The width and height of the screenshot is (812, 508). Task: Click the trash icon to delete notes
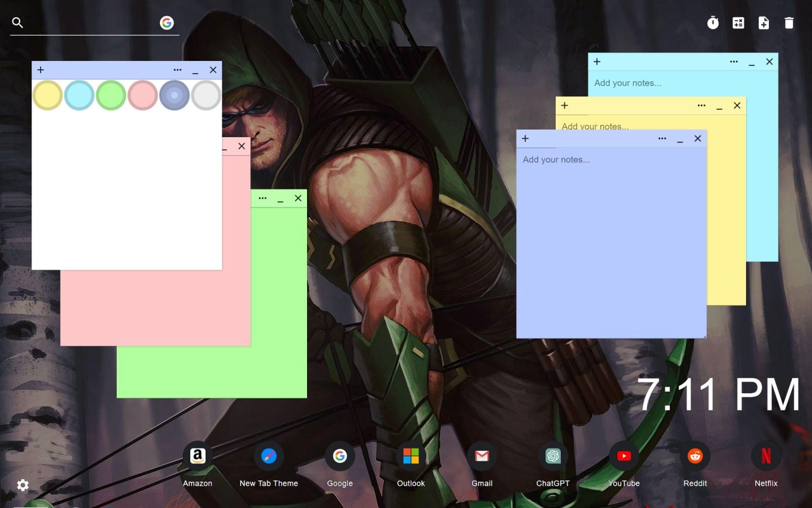point(789,23)
